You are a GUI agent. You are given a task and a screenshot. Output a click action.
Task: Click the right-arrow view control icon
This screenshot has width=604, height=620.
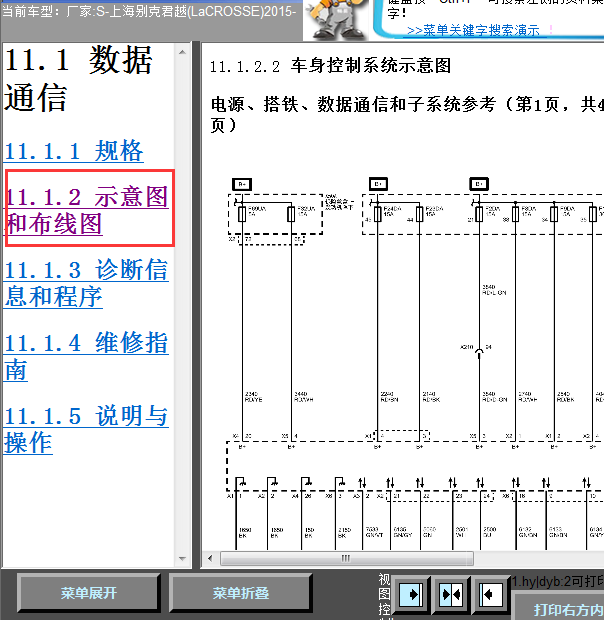click(x=412, y=594)
